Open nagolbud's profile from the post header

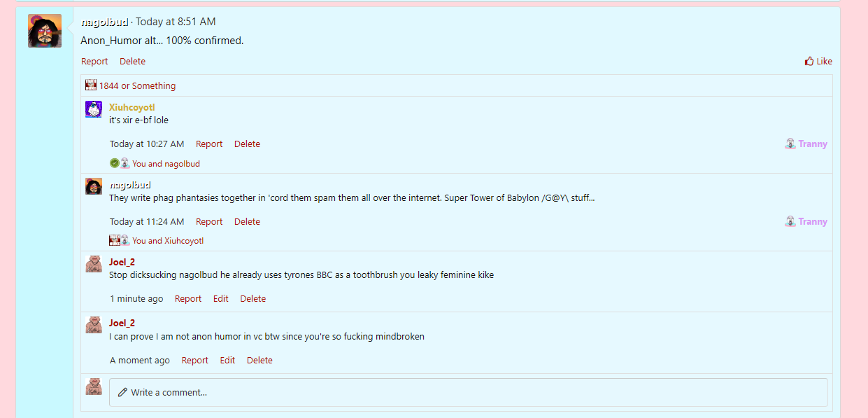[105, 22]
